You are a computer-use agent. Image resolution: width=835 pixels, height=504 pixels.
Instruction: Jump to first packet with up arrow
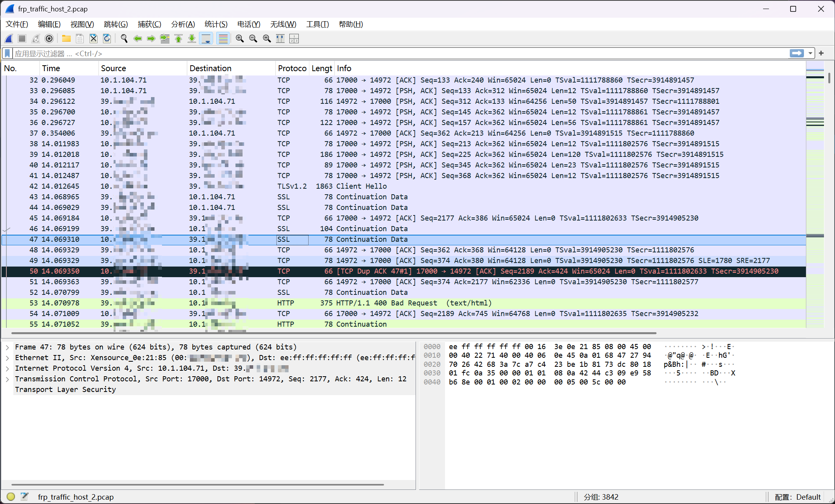178,39
